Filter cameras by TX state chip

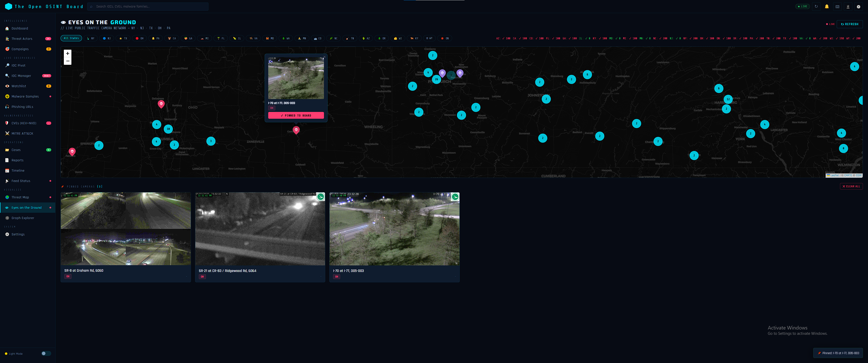coord(123,38)
